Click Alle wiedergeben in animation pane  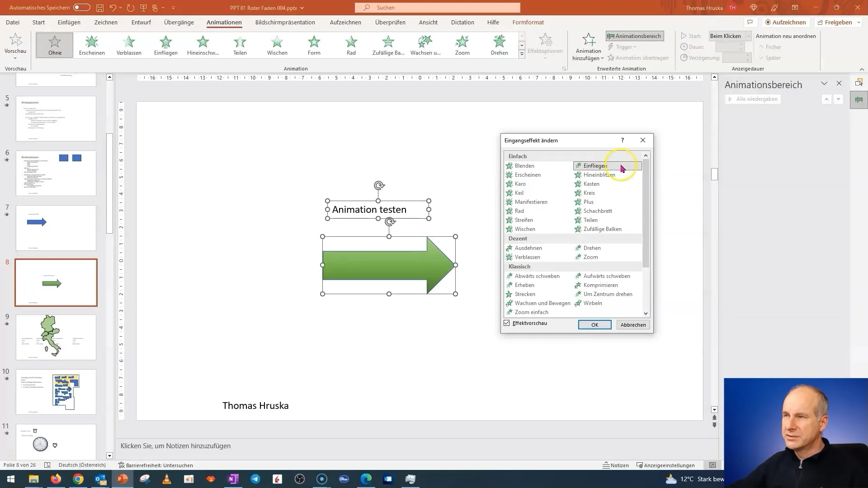pyautogui.click(x=752, y=99)
